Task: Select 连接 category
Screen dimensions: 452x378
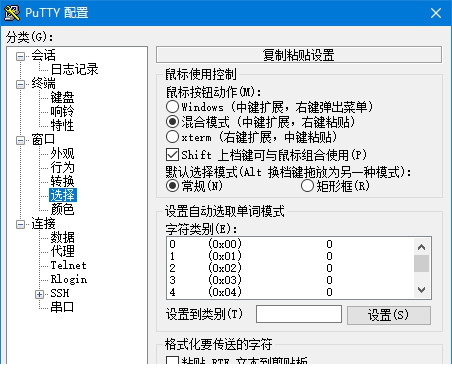Action: tap(43, 223)
